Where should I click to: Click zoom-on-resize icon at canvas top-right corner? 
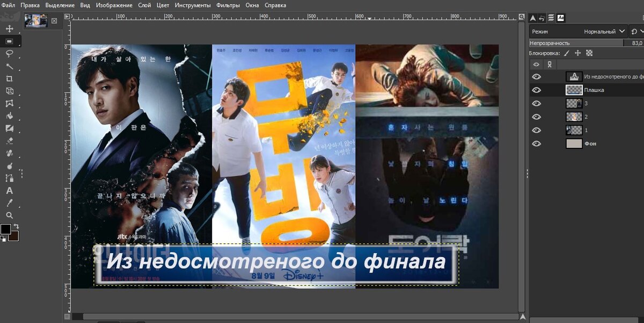(x=522, y=18)
